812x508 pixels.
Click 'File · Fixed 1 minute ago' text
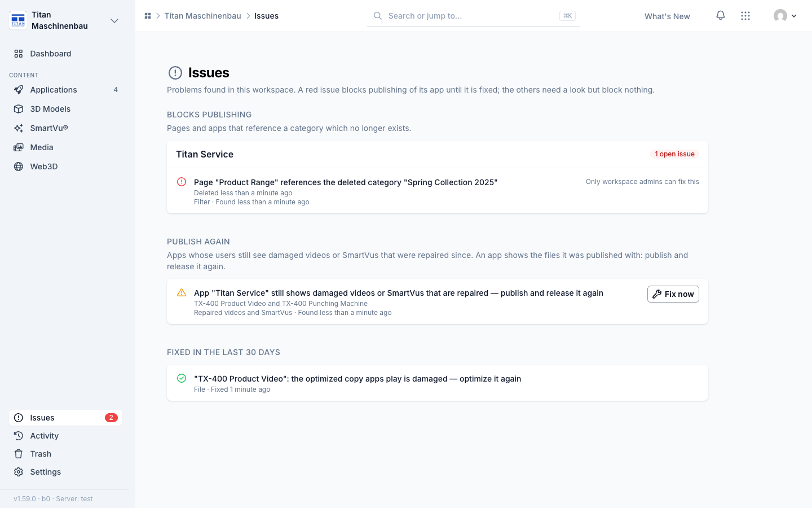point(232,389)
